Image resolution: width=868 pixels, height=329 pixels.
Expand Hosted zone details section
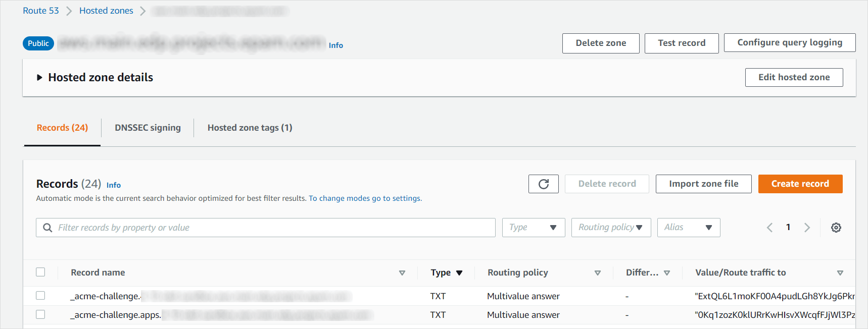(x=39, y=77)
